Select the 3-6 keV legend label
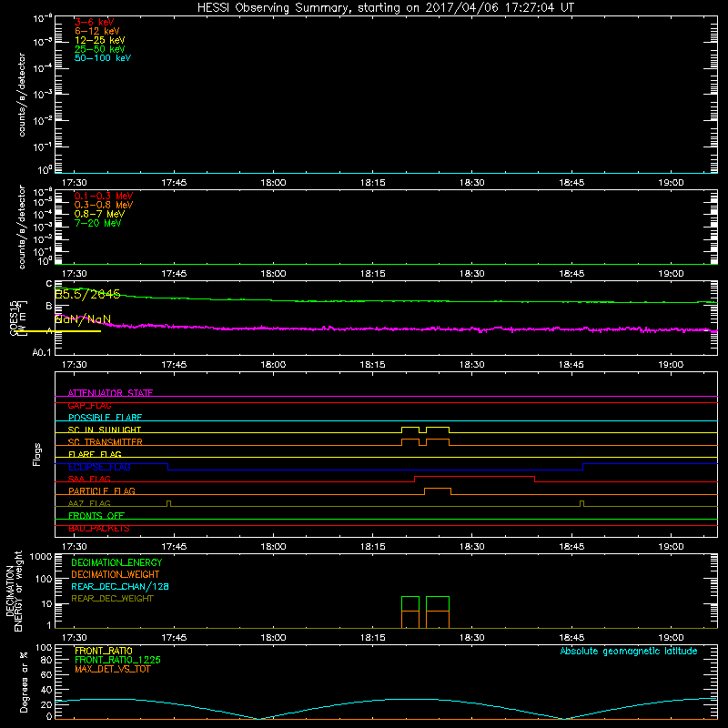728x728 pixels. 95,22
